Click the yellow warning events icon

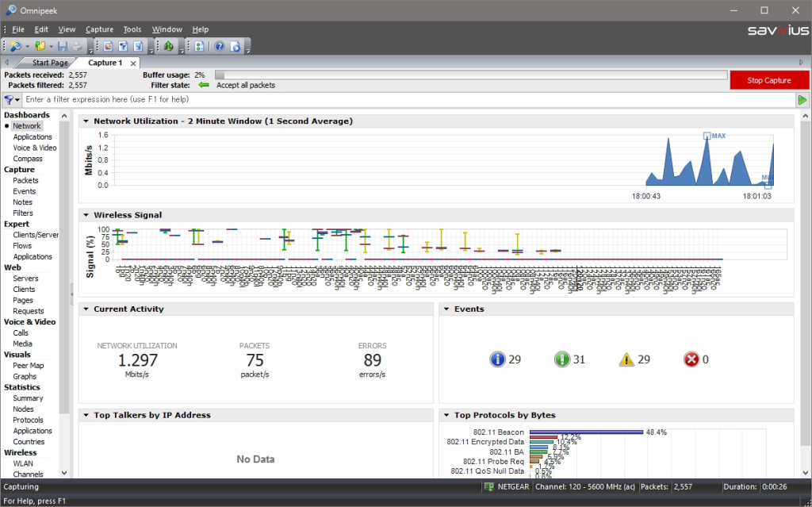(627, 359)
